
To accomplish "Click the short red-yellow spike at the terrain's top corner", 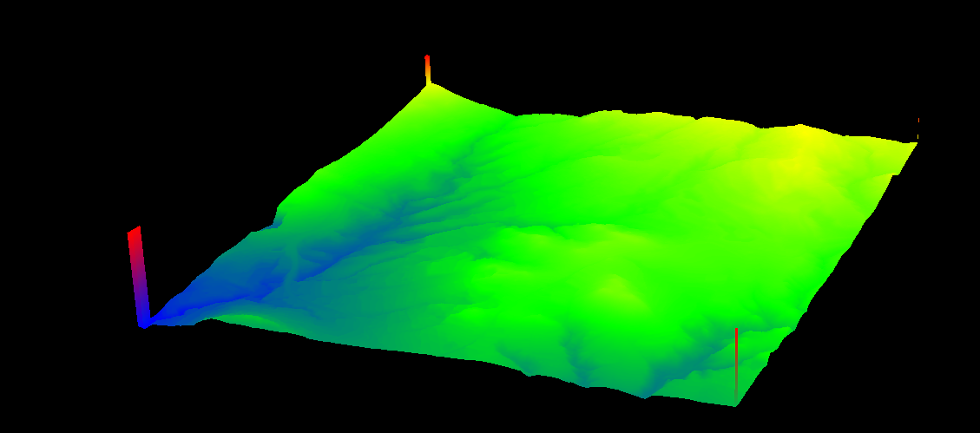I will coord(428,70).
